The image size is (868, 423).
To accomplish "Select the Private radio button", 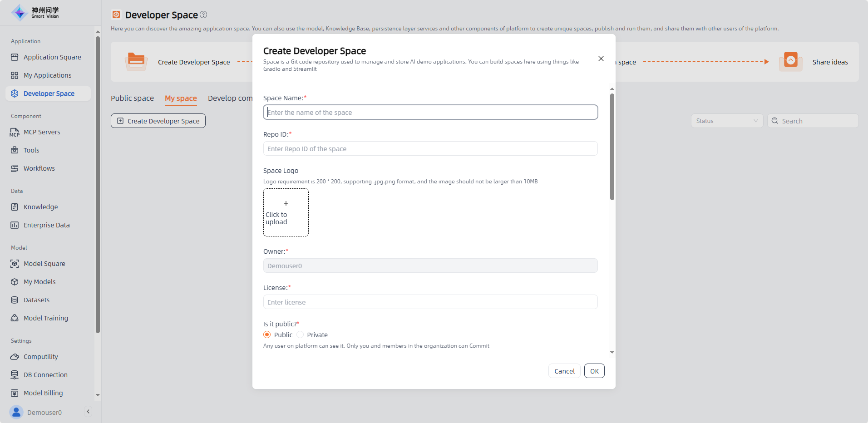I will coord(300,334).
